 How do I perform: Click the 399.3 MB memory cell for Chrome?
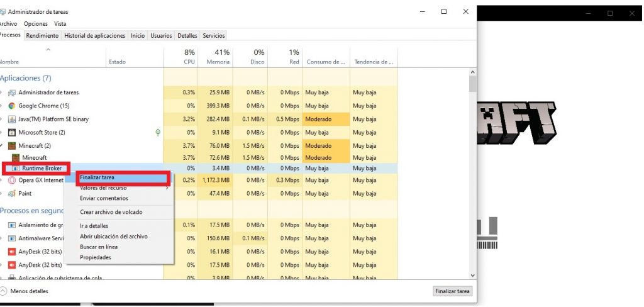point(215,106)
